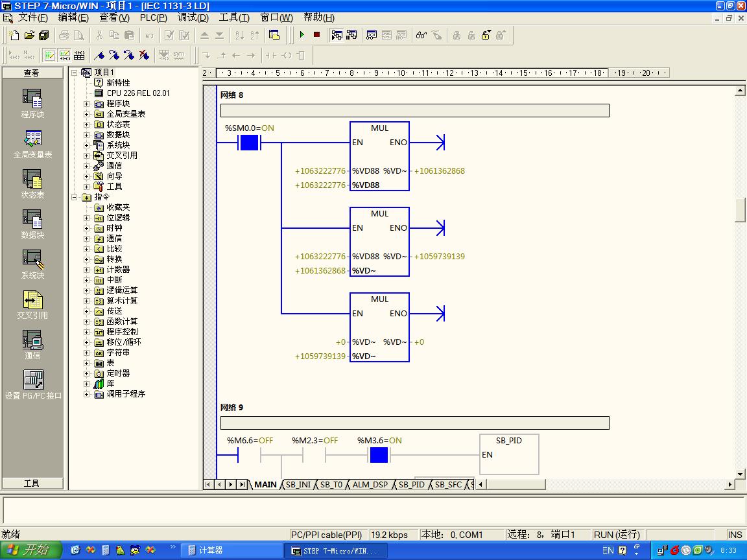Toggle the %M3.6 contact in network 9
Viewport: 747px width, 560px height.
pos(379,455)
